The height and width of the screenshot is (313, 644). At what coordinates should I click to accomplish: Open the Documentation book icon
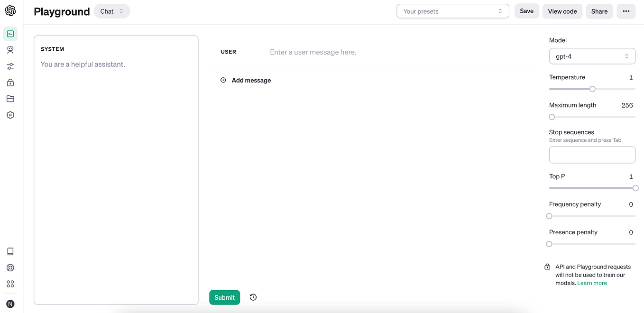(10, 251)
